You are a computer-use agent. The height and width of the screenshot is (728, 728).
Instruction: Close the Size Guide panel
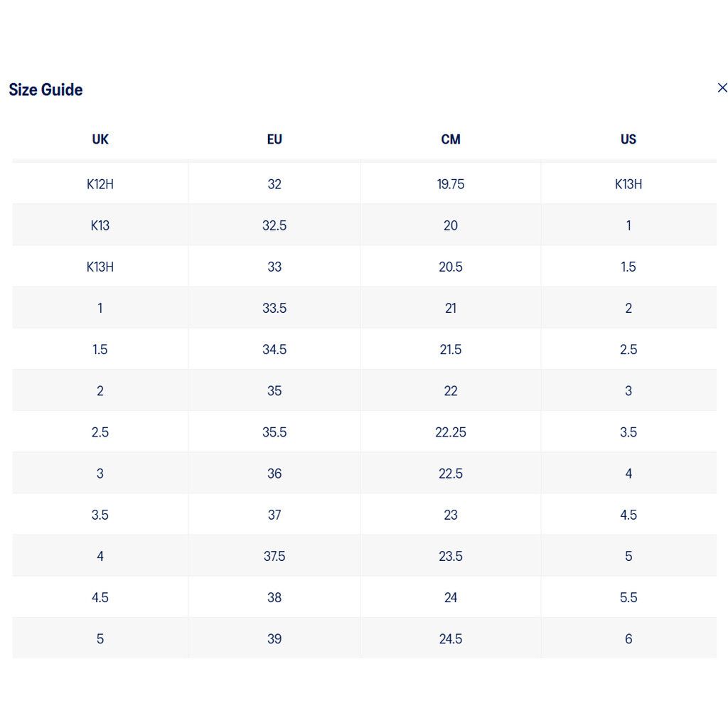[722, 87]
